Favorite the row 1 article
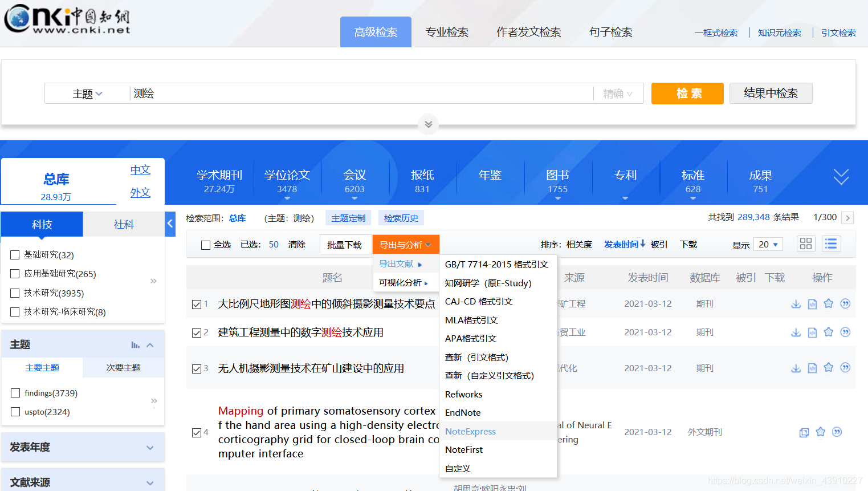Screen dimensions: 868x491 click(x=829, y=303)
